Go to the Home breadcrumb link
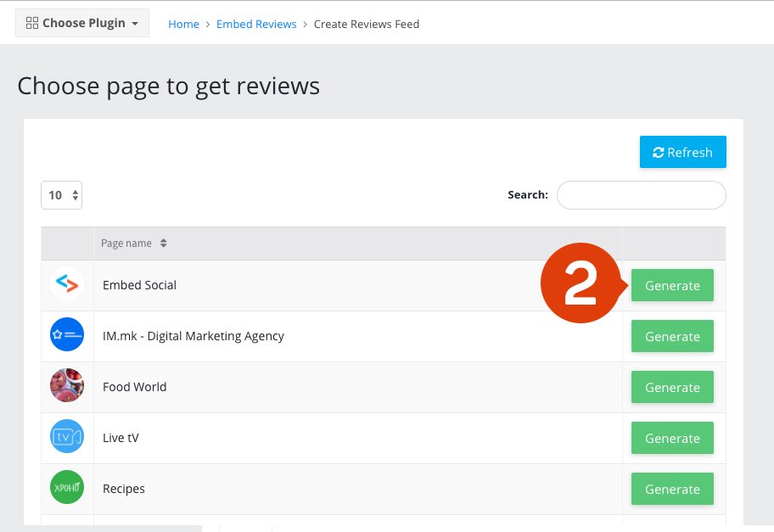This screenshot has width=774, height=532. coord(183,24)
